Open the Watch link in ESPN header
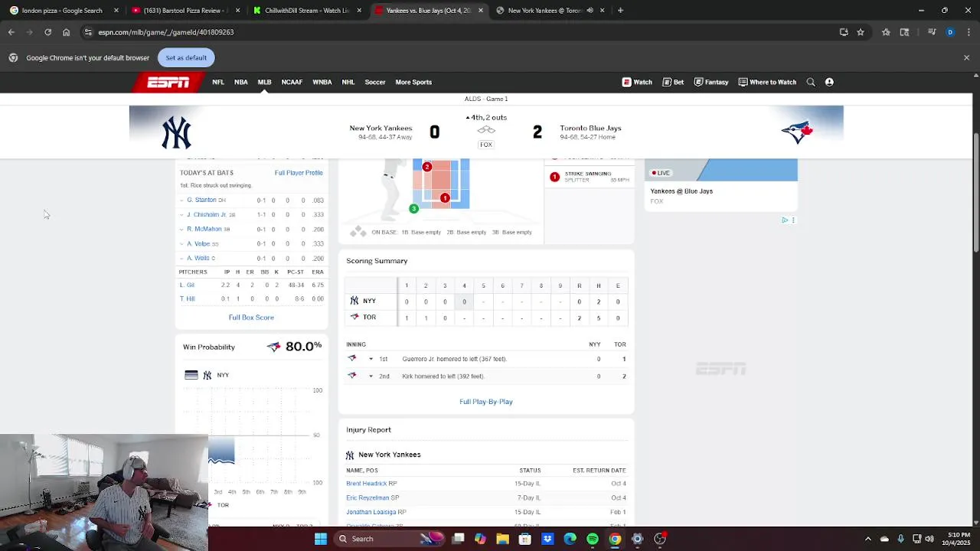980x551 pixels. pyautogui.click(x=637, y=82)
